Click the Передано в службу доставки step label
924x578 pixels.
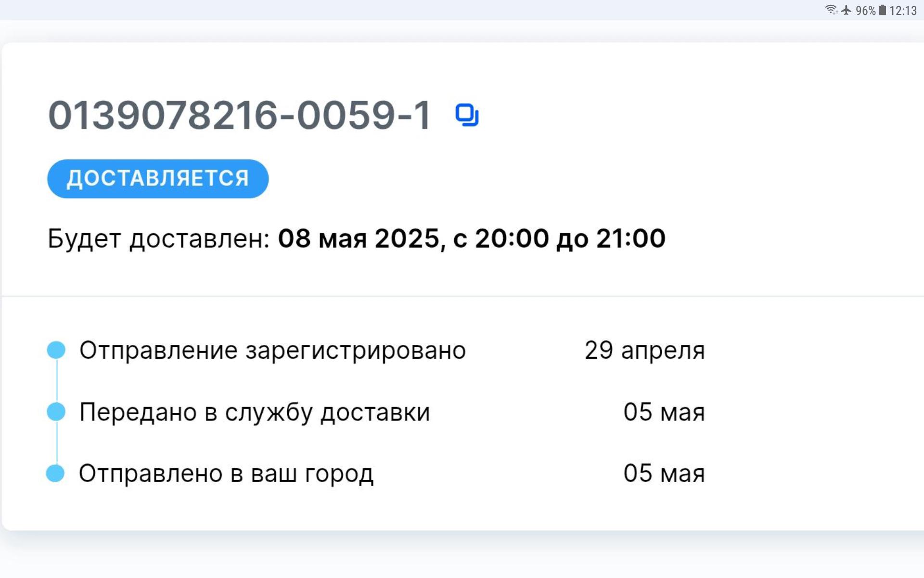(255, 412)
